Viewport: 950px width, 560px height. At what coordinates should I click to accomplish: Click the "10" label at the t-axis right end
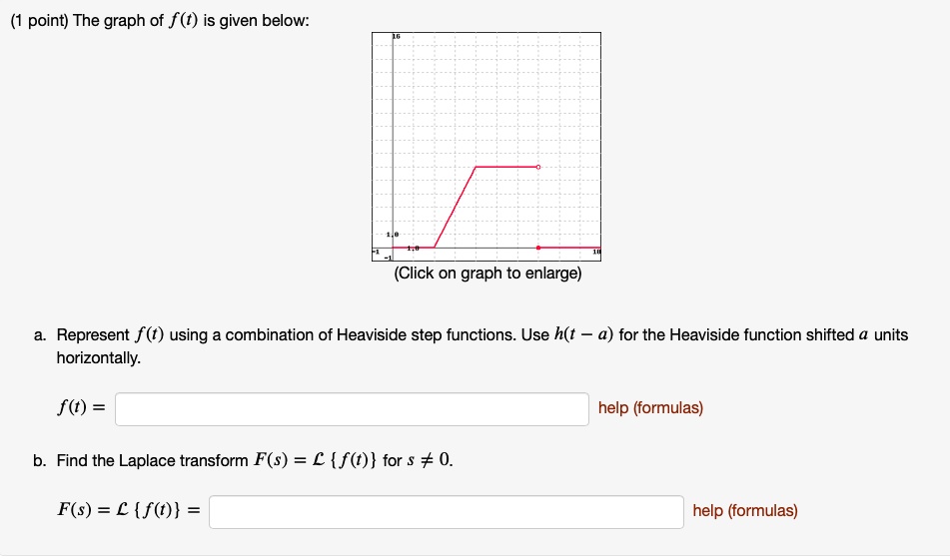pyautogui.click(x=596, y=252)
